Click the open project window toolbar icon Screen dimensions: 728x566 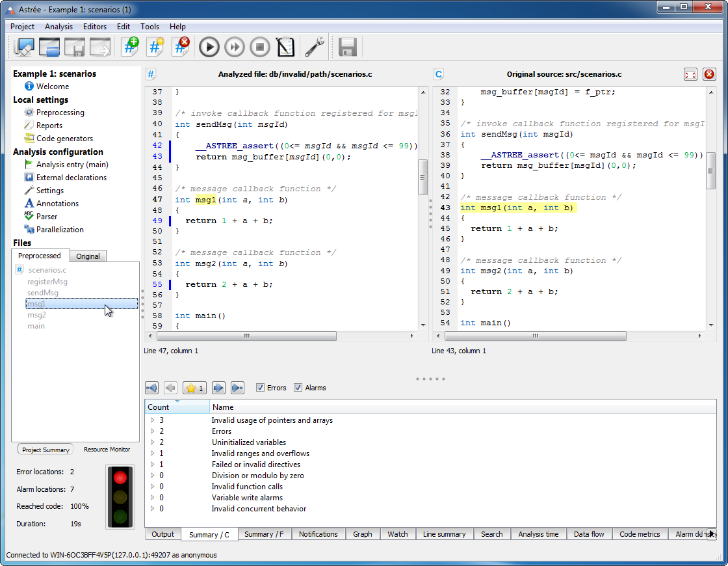49,47
